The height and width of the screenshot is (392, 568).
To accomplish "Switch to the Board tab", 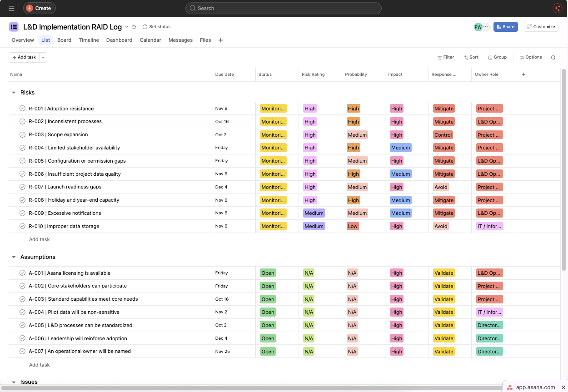I will coord(64,40).
